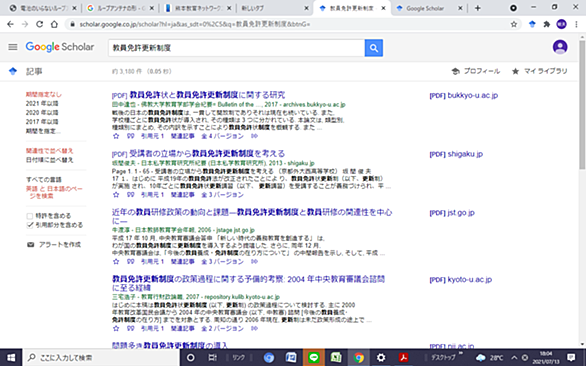586x366 pixels.
Task: Open the result title 教員免許状と教員免許更新制度に関する研究
Action: 207,95
